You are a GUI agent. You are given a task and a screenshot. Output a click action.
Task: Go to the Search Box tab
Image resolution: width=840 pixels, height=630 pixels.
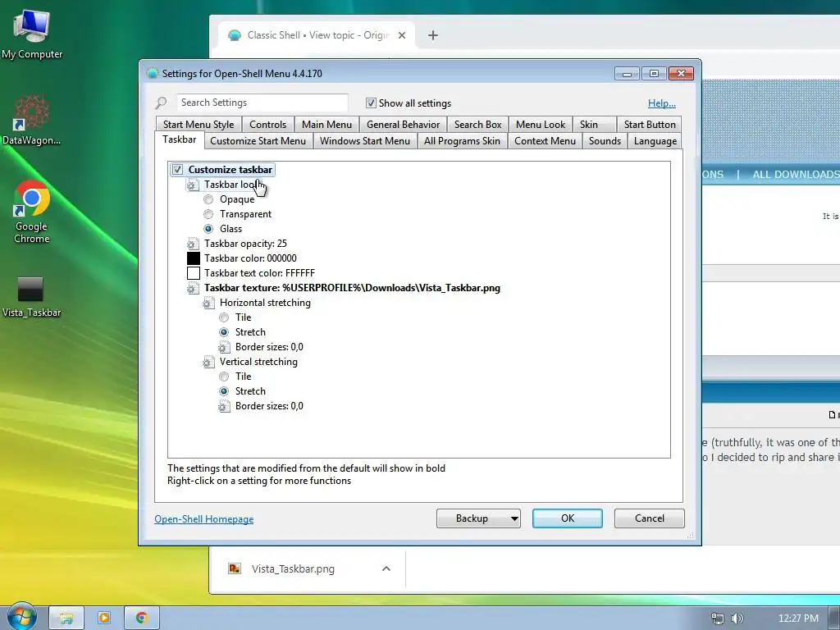(x=478, y=125)
